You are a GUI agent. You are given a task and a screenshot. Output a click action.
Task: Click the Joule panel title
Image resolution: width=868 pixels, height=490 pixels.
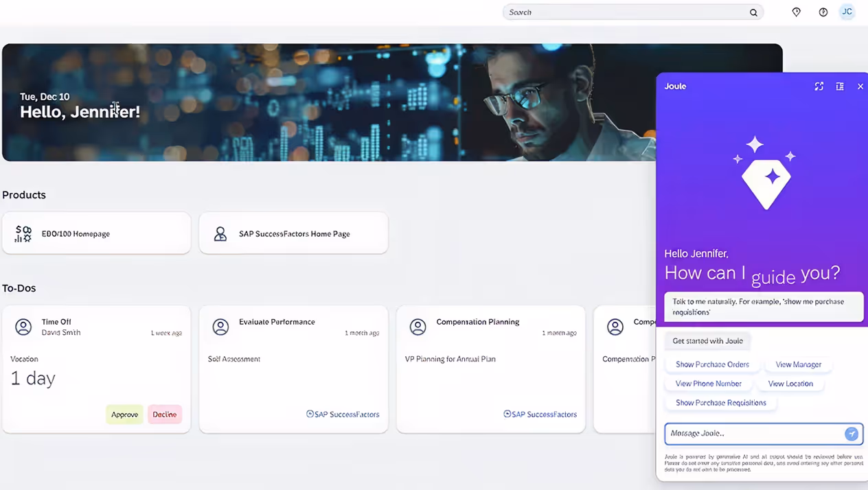675,86
